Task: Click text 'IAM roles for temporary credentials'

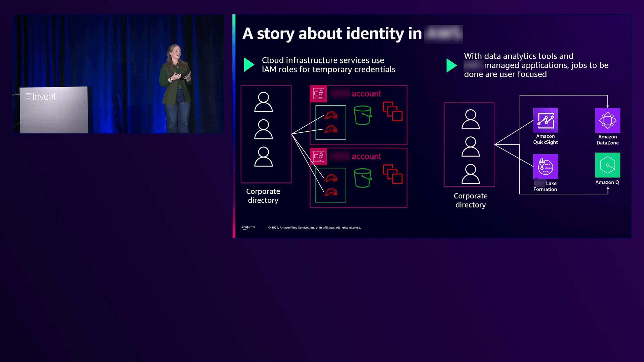Action: coord(329,69)
